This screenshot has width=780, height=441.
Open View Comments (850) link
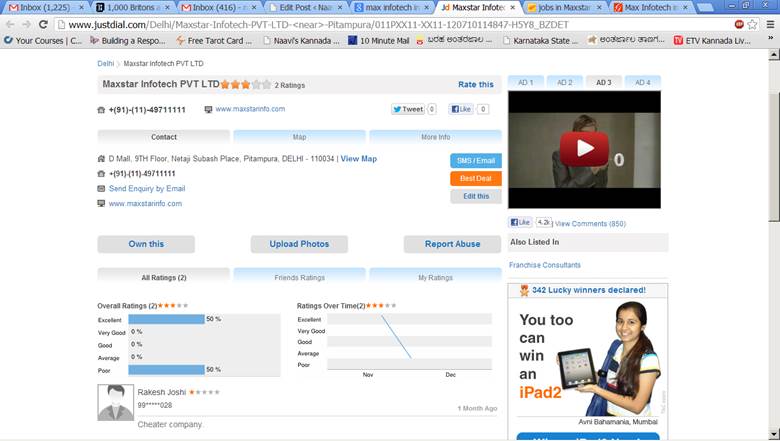[590, 224]
